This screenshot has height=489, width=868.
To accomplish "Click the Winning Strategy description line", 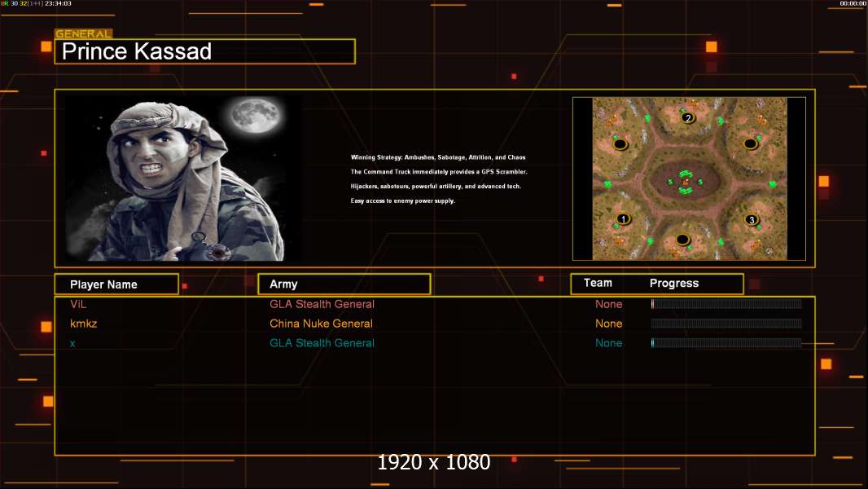I will 438,157.
